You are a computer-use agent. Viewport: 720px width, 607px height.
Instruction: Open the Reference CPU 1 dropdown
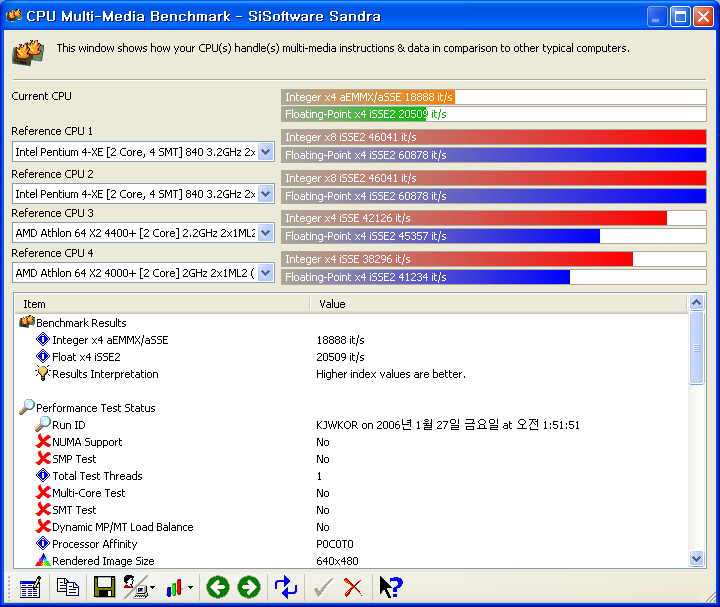point(265,152)
